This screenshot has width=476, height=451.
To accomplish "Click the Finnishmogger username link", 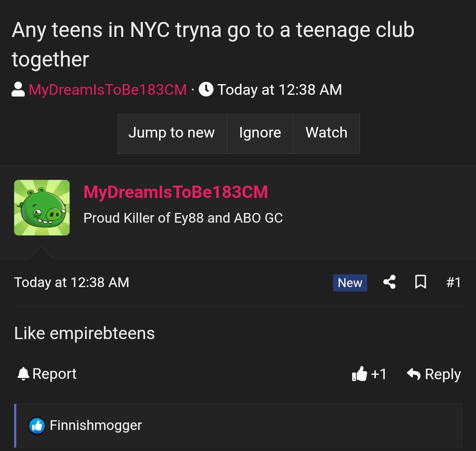I will [96, 425].
